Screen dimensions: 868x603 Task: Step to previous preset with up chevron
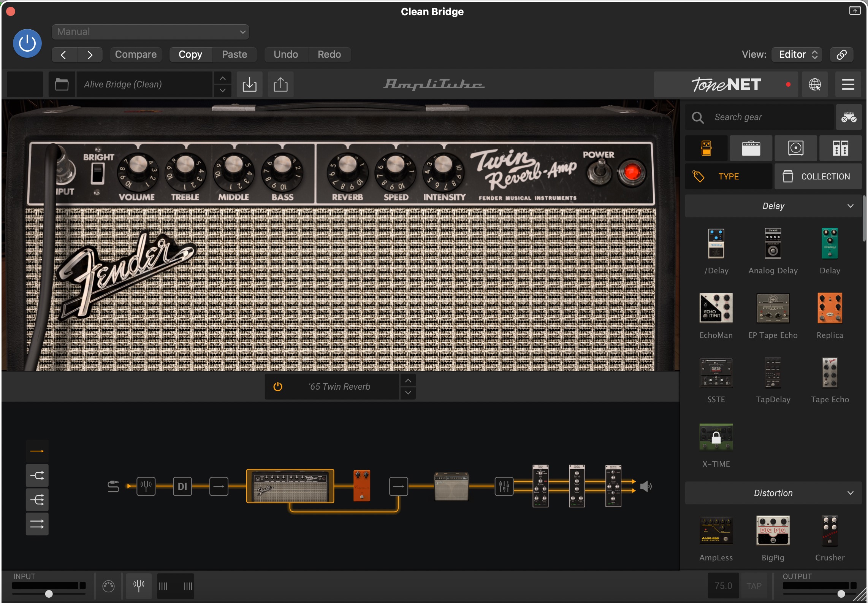coord(223,78)
